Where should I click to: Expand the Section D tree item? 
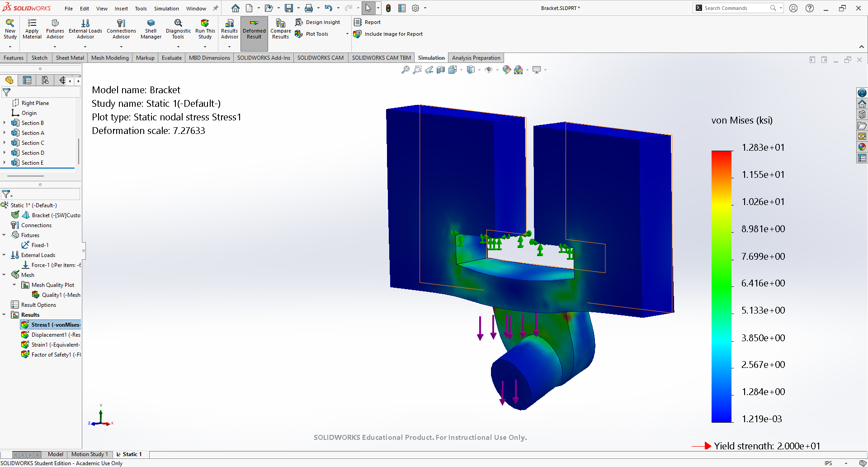coord(5,152)
